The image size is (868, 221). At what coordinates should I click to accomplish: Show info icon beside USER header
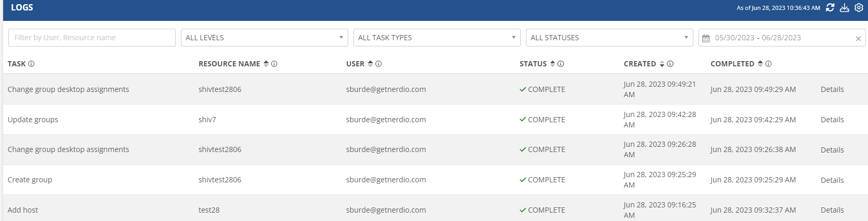click(378, 64)
